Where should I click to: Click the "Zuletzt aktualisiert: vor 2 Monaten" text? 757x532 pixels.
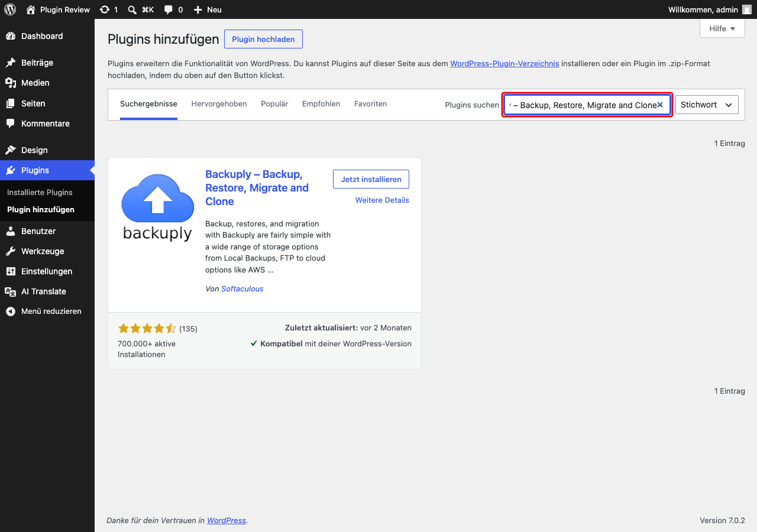coord(348,327)
